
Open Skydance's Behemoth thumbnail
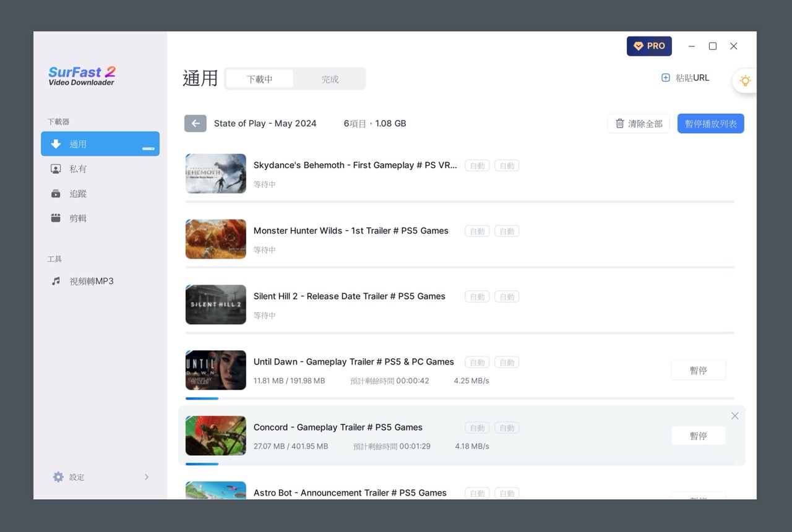216,174
